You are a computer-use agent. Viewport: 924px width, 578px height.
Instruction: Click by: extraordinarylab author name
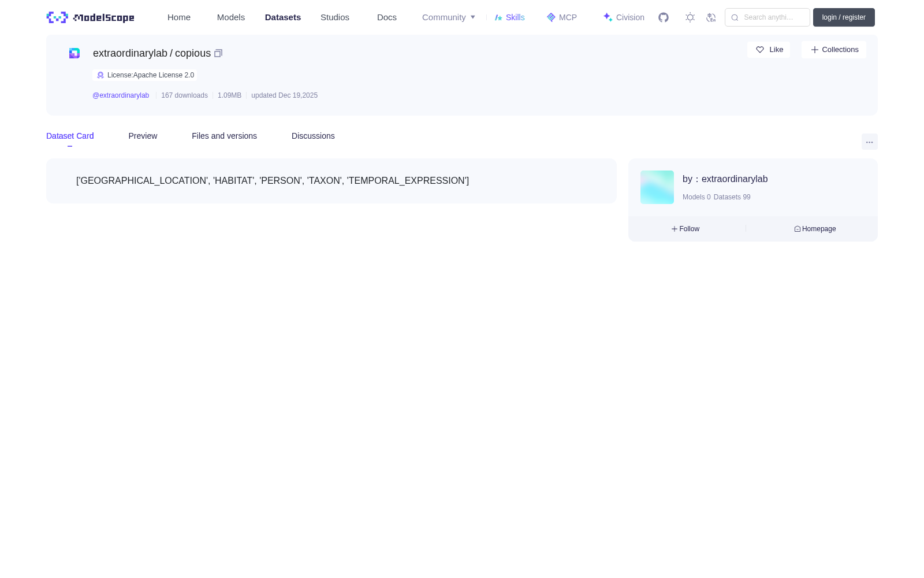(735, 179)
